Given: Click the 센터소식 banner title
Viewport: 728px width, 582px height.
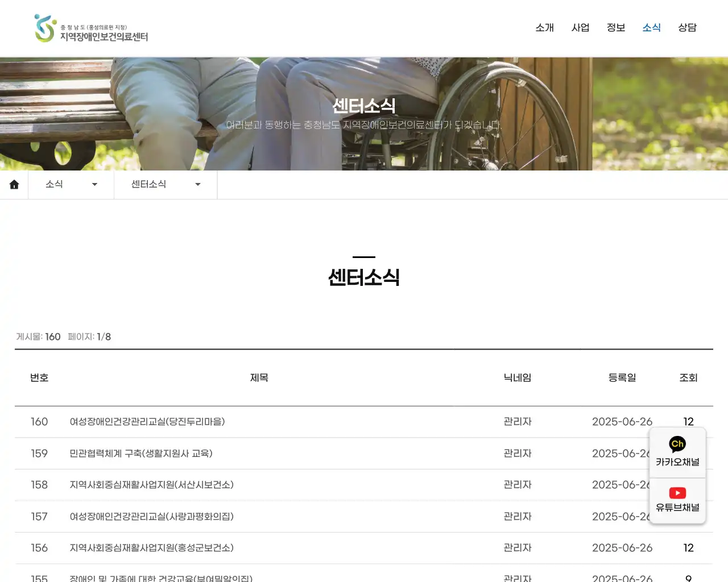Looking at the screenshot, I should pyautogui.click(x=364, y=106).
